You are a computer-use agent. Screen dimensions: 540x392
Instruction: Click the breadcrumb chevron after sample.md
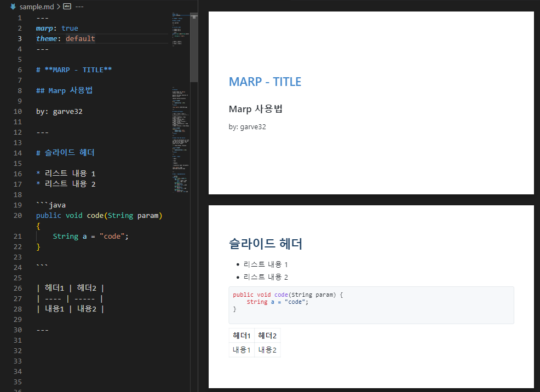point(59,7)
